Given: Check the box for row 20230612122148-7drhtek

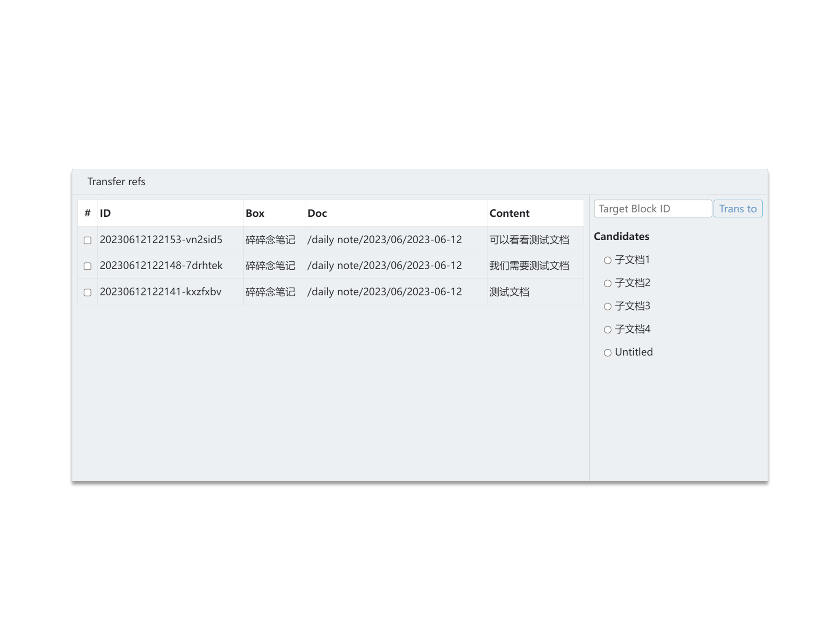Looking at the screenshot, I should (x=87, y=266).
